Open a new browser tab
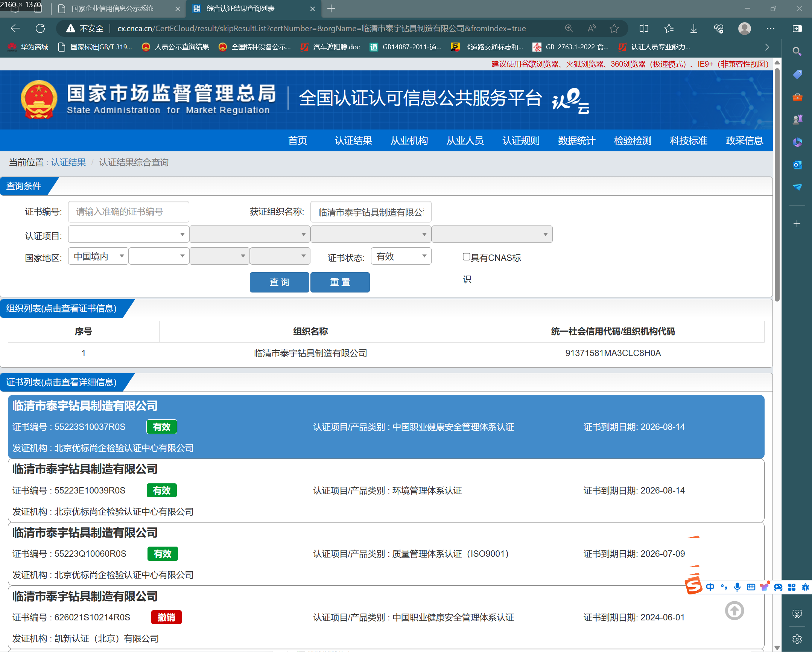The height and width of the screenshot is (652, 812). coord(331,9)
